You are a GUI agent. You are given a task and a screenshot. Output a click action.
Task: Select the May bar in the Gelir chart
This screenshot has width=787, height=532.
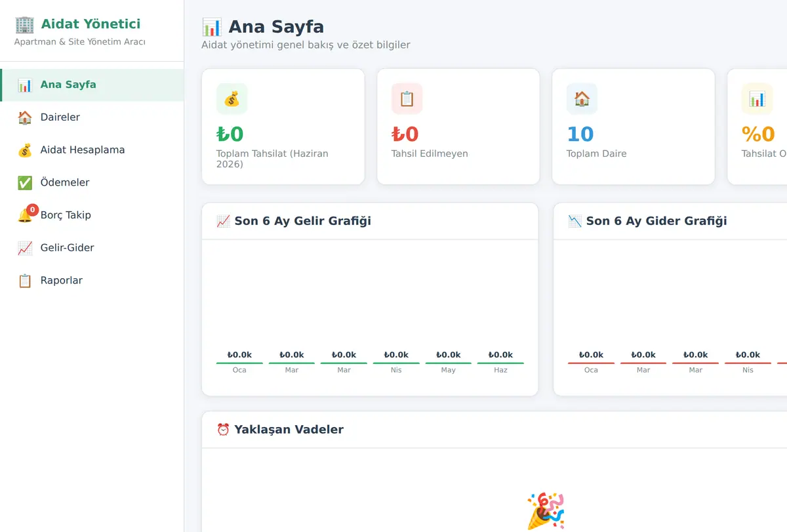click(x=448, y=362)
